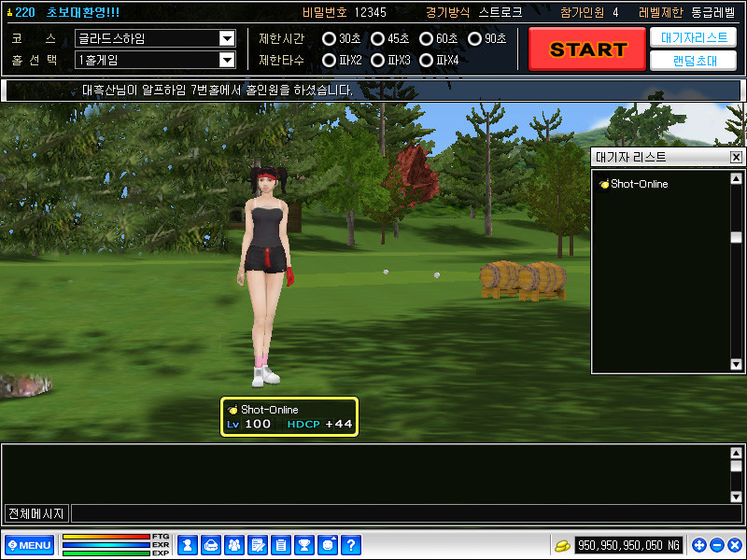Click the FTG fatigue gauge bar
747x560 pixels.
click(x=106, y=537)
